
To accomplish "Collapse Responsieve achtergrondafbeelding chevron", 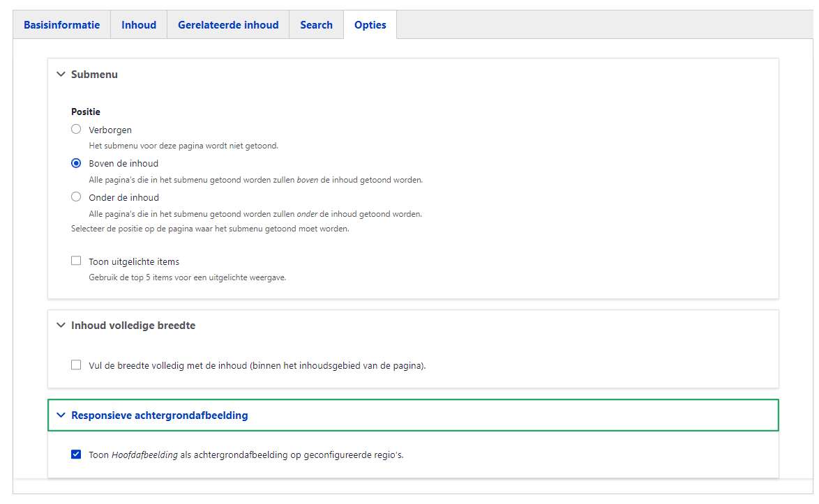I will 61,415.
